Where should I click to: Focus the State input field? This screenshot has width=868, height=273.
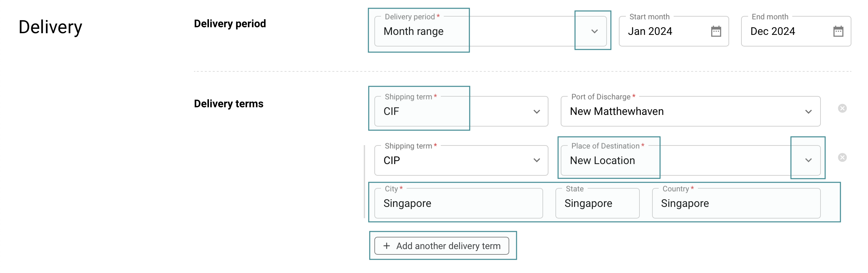pyautogui.click(x=597, y=204)
